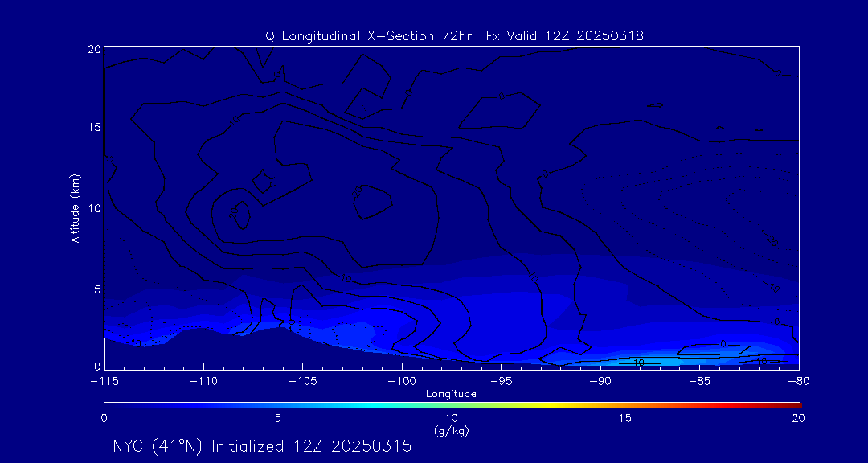868x463 pixels.
Task: Click the longitude tick label -105
Action: [303, 382]
